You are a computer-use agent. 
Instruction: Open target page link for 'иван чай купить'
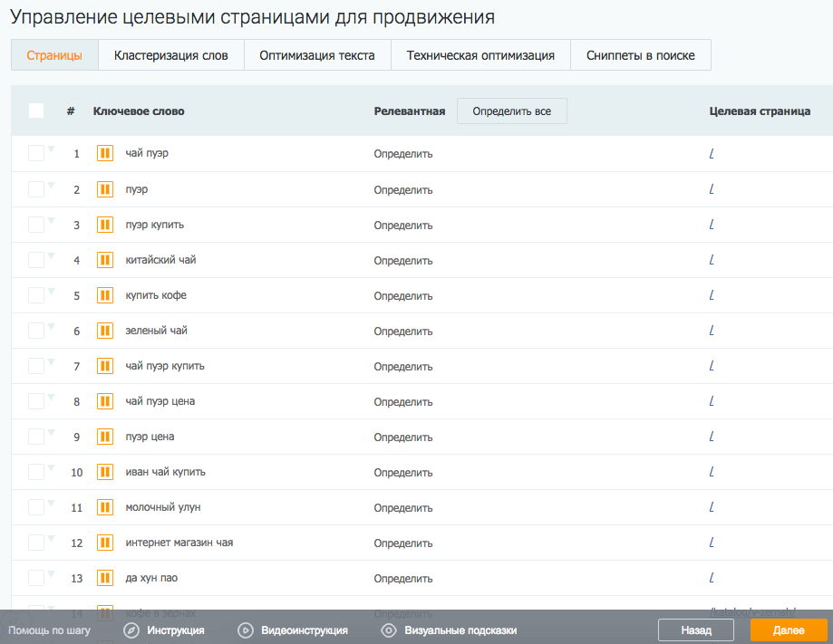coord(712,473)
